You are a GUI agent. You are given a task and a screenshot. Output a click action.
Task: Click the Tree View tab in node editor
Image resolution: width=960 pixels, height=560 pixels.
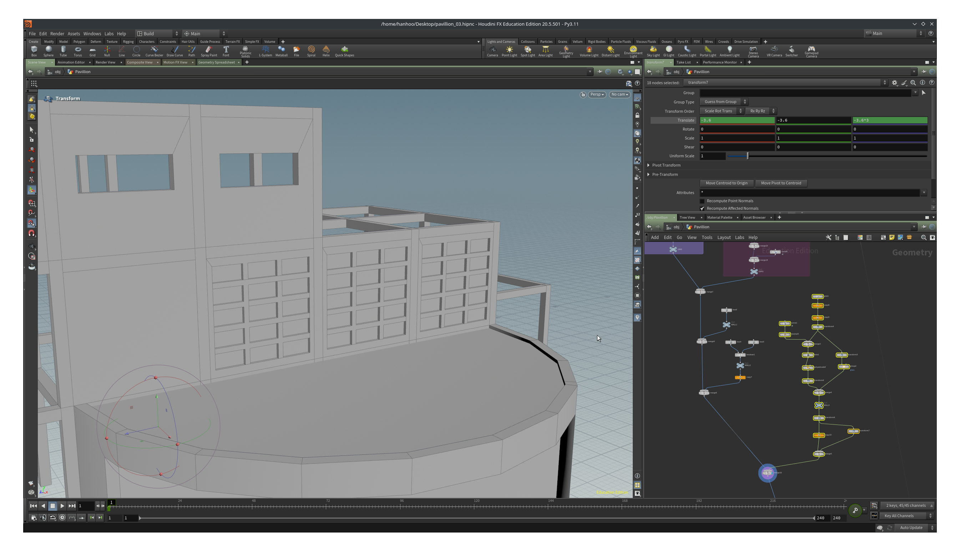pyautogui.click(x=687, y=217)
